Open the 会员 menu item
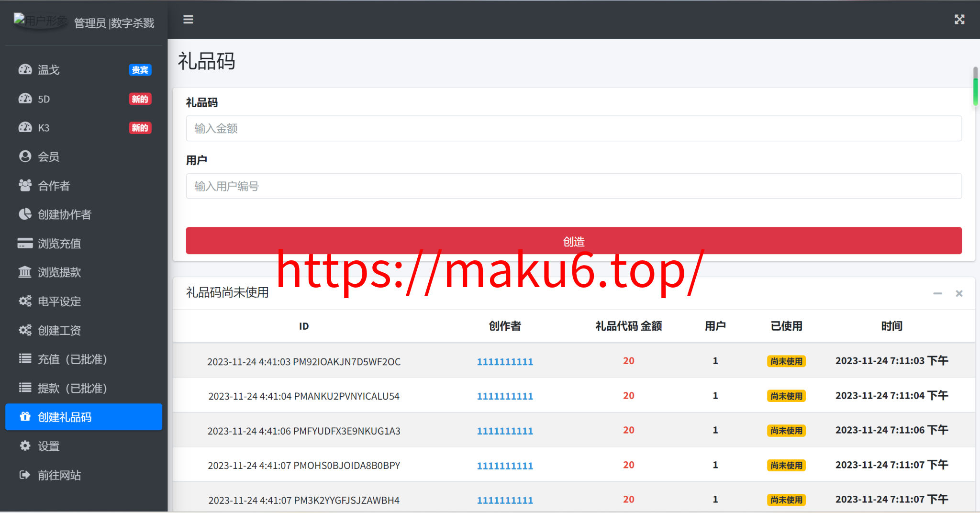This screenshot has width=980, height=513. (84, 156)
